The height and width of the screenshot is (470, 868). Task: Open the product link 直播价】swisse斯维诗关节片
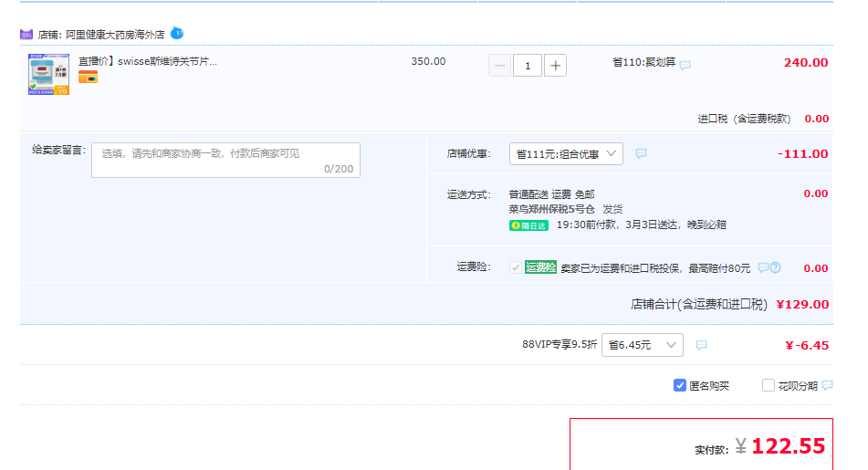click(148, 61)
